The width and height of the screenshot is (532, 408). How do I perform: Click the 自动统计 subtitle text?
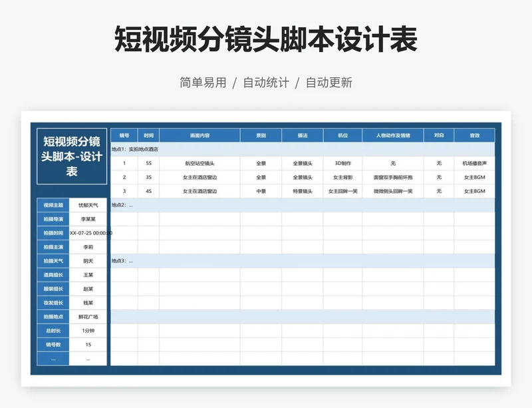point(266,83)
